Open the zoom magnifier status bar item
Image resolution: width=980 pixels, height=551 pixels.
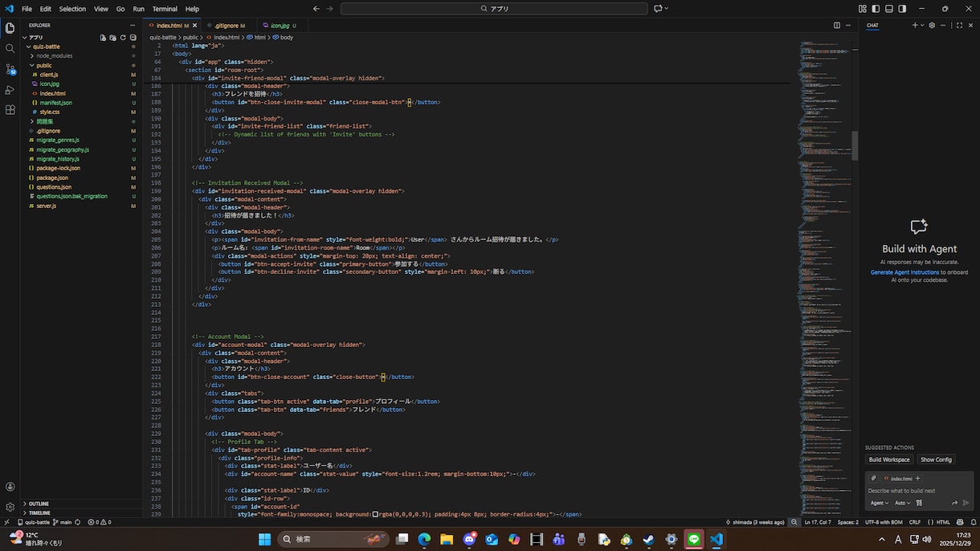794,522
